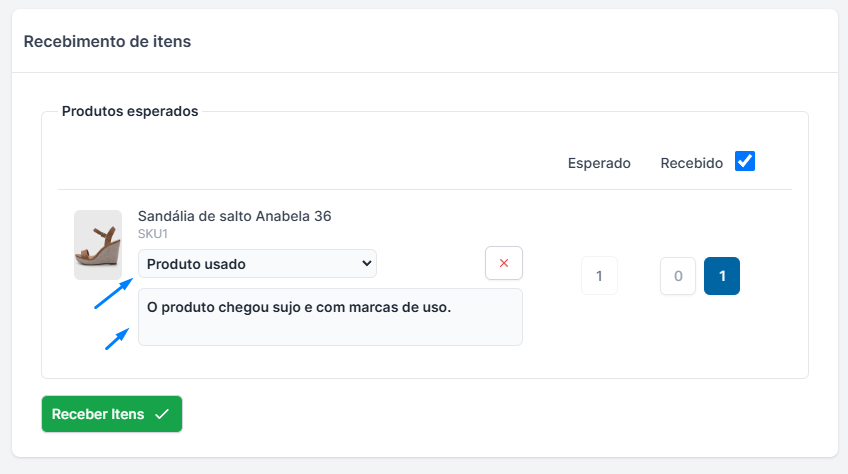Click the Esperado quantity box showing 1
This screenshot has width=848, height=474.
(599, 276)
